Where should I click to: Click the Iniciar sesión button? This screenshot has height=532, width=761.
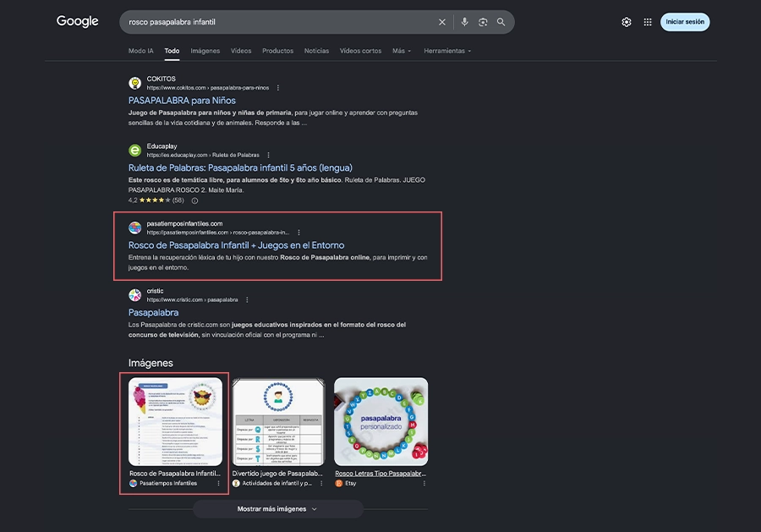point(685,22)
